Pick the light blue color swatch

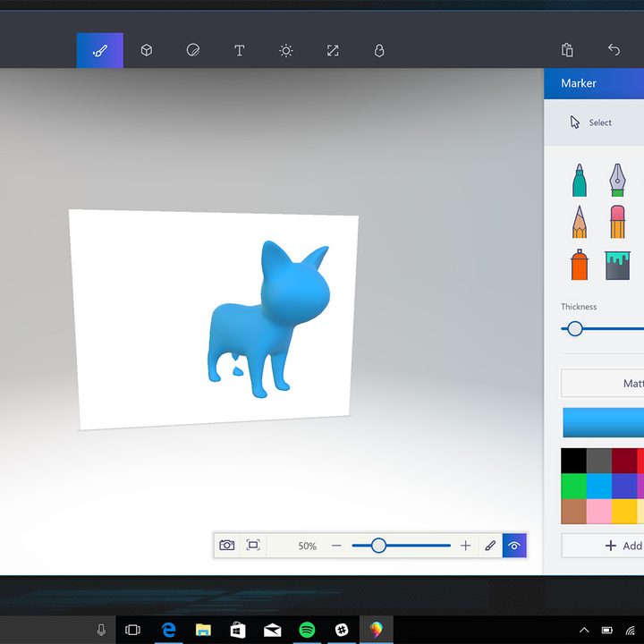599,486
